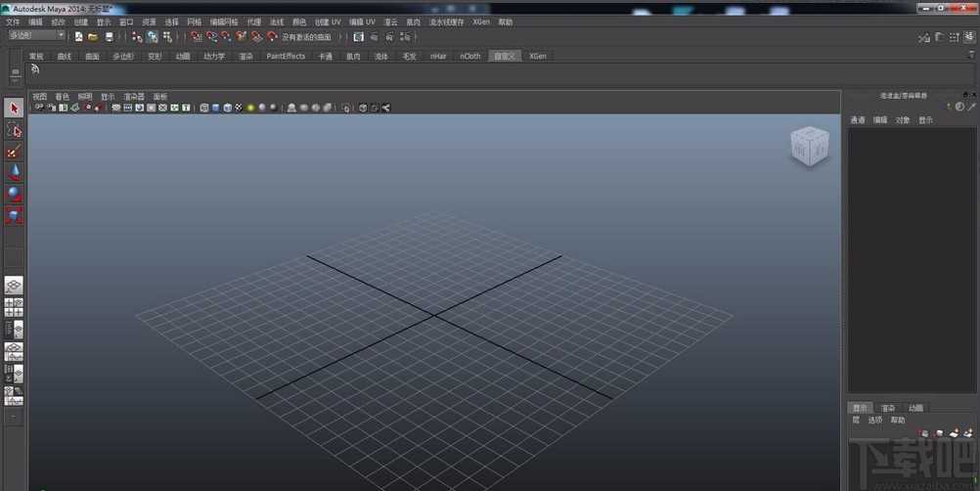Open the 没有激活的曲面 live surface field
The height and width of the screenshot is (491, 980).
[307, 37]
